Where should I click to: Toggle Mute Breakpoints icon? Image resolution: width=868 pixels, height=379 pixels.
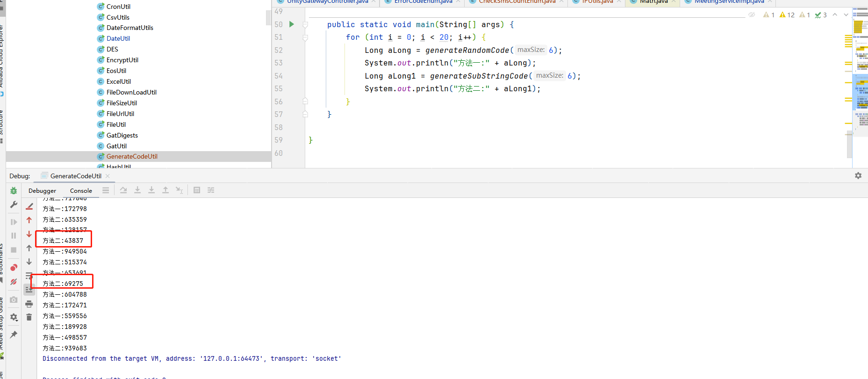click(x=14, y=282)
